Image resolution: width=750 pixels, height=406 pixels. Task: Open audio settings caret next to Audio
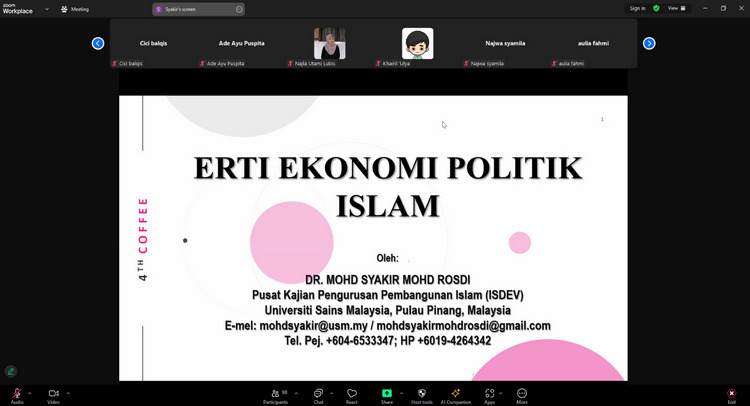[x=30, y=393]
